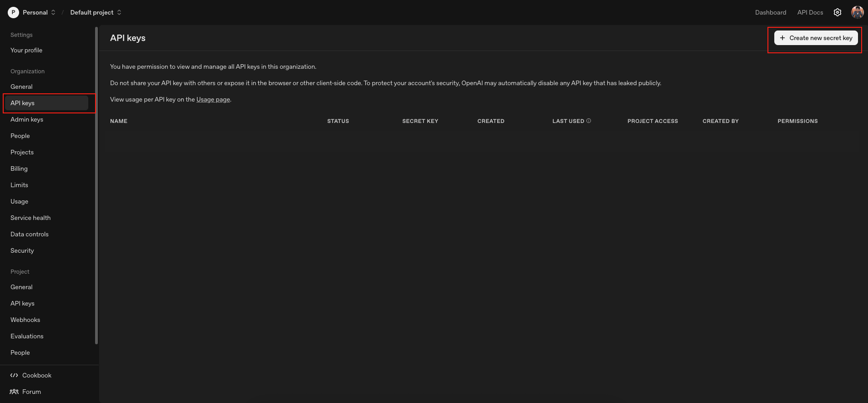
Task: Click the sidebar vertical scrollbar
Action: coord(96,186)
